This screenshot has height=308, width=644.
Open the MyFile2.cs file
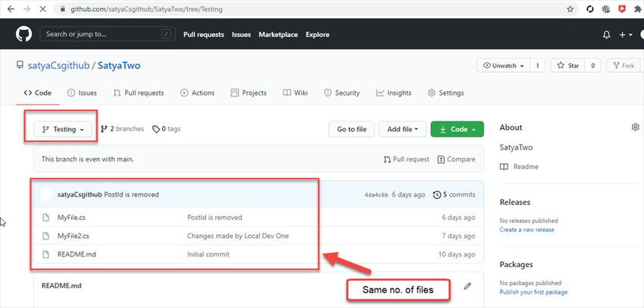[x=73, y=235]
